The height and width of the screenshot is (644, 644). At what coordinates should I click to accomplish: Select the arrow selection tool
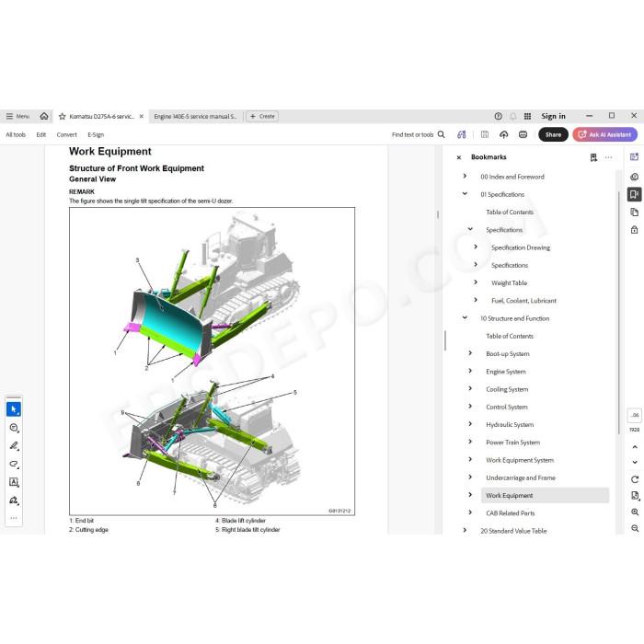pos(14,409)
